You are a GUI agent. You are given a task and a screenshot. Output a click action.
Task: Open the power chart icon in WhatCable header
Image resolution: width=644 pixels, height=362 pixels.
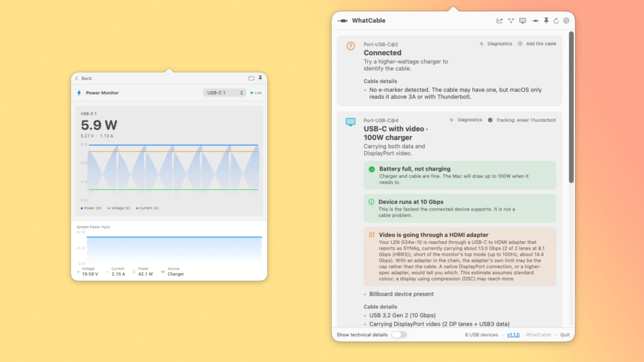point(500,21)
